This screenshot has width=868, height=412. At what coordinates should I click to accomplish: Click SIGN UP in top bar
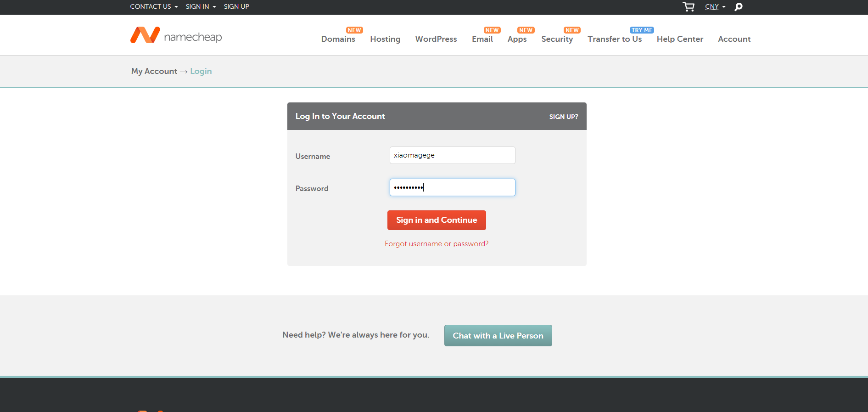tap(236, 6)
